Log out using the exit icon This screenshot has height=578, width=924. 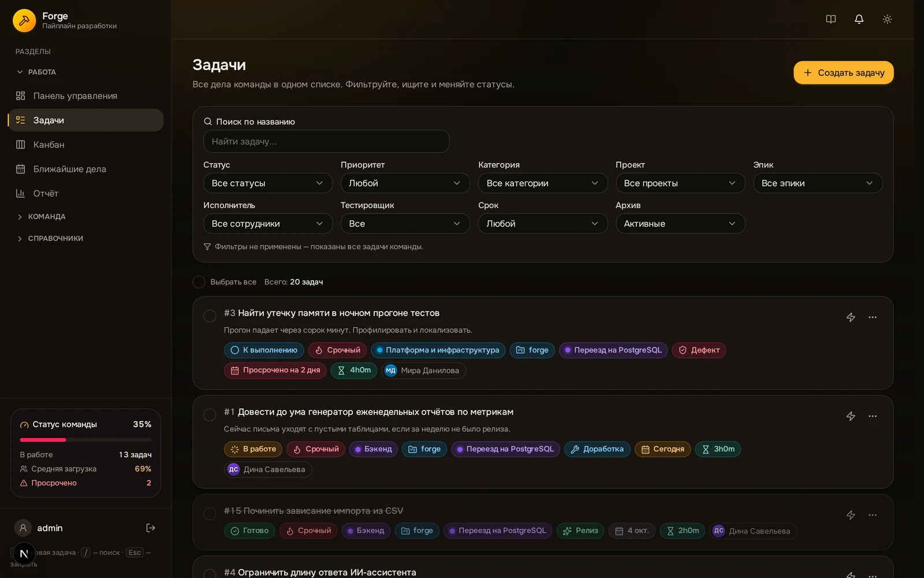pyautogui.click(x=151, y=528)
